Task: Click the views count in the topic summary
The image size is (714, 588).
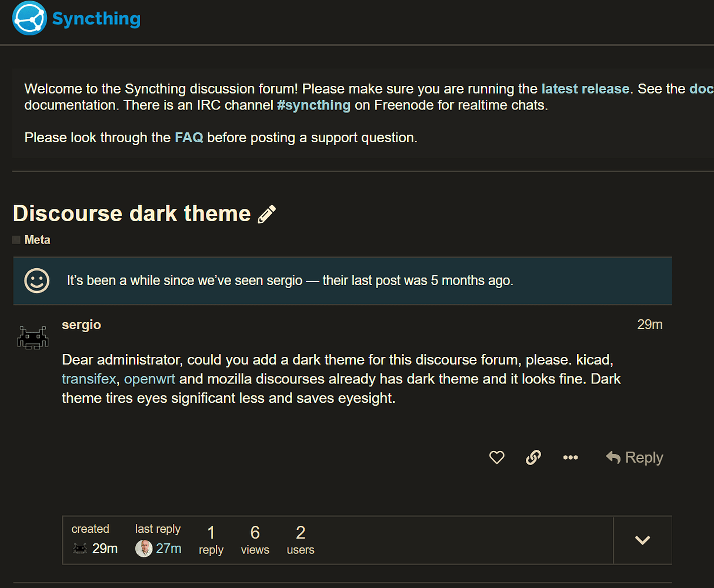Action: pos(255,539)
